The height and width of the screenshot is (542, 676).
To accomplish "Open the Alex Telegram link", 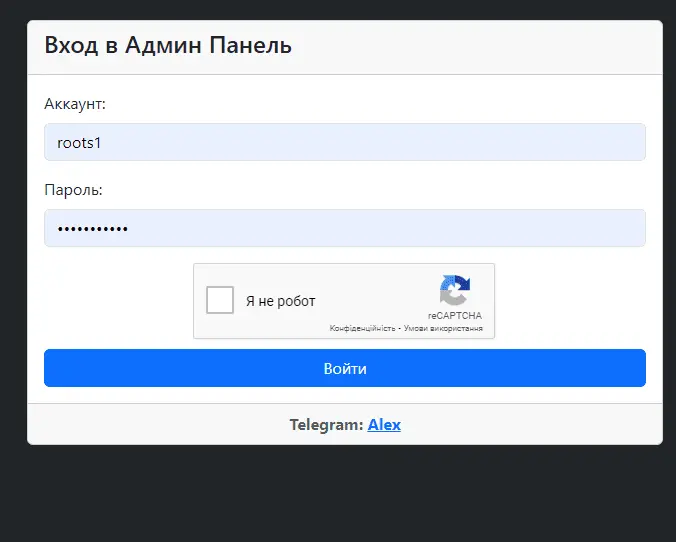I will click(x=384, y=424).
